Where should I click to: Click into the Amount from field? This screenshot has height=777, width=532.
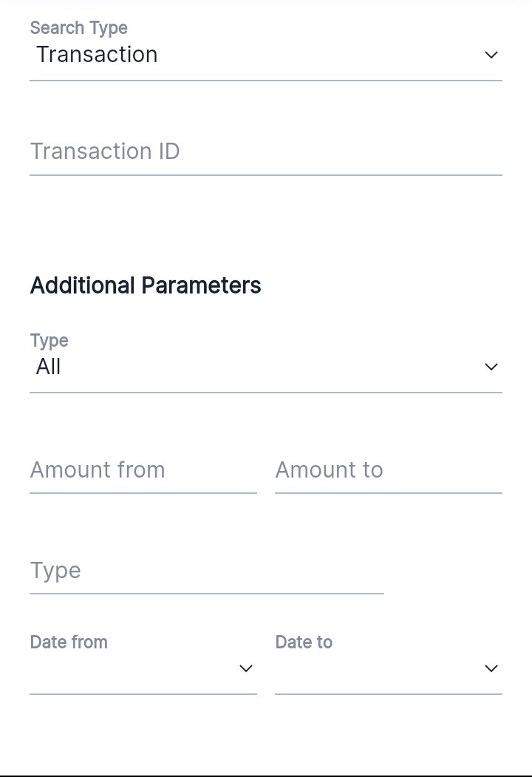[x=143, y=470]
